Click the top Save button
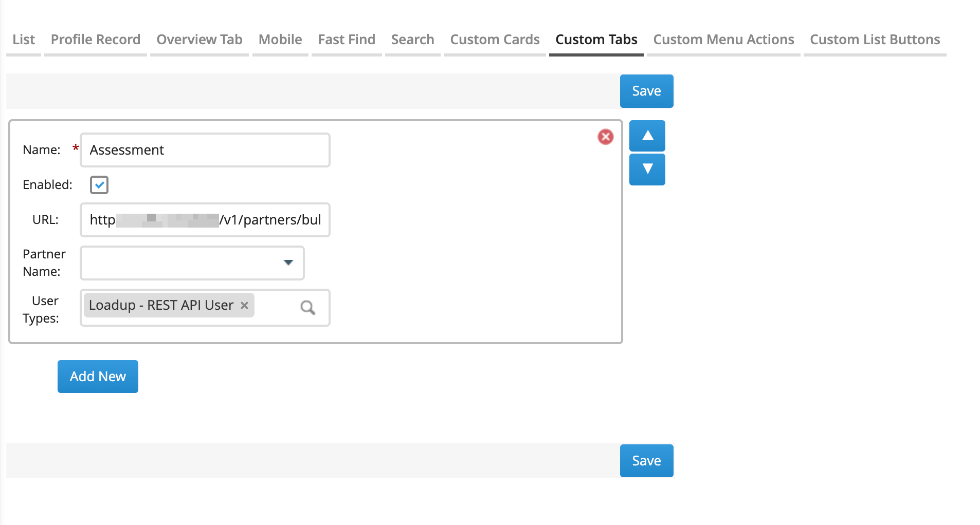 click(x=646, y=91)
